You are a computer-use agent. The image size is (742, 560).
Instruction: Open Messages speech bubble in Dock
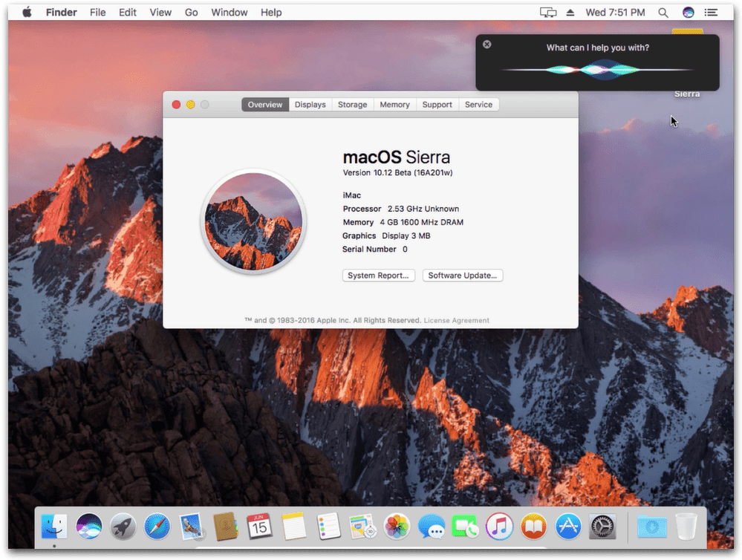click(431, 527)
